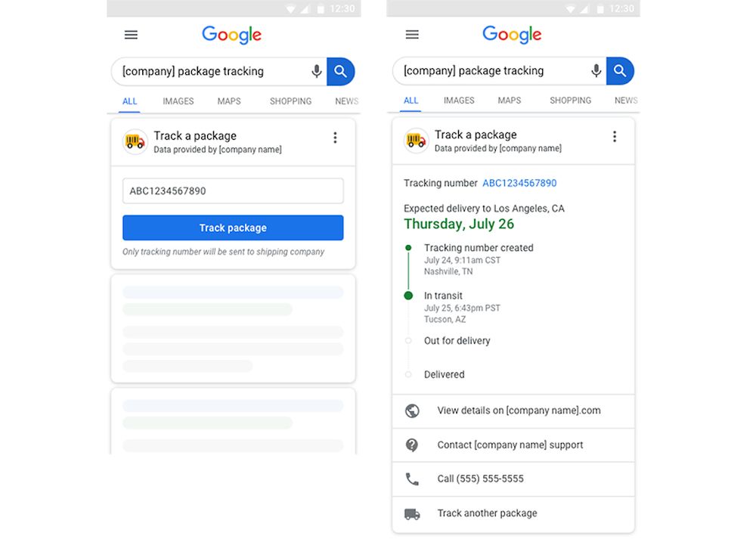Click delivery truck logo on left card

135,141
